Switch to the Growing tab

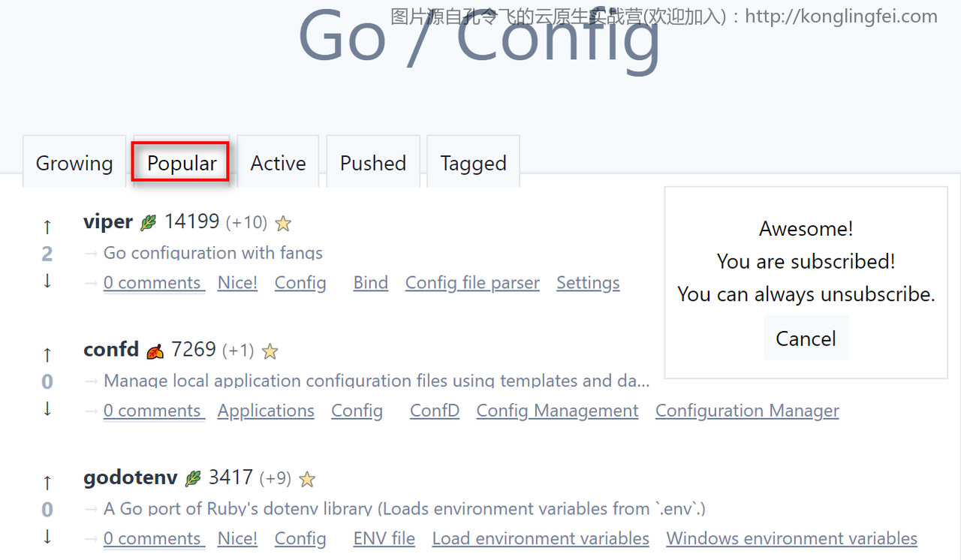pos(74,163)
